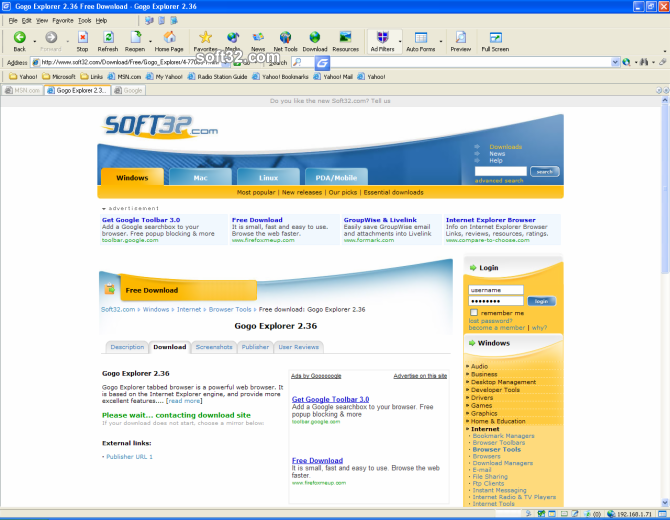Expand the Audio category in sidebar
The image size is (670, 520).
tap(480, 366)
